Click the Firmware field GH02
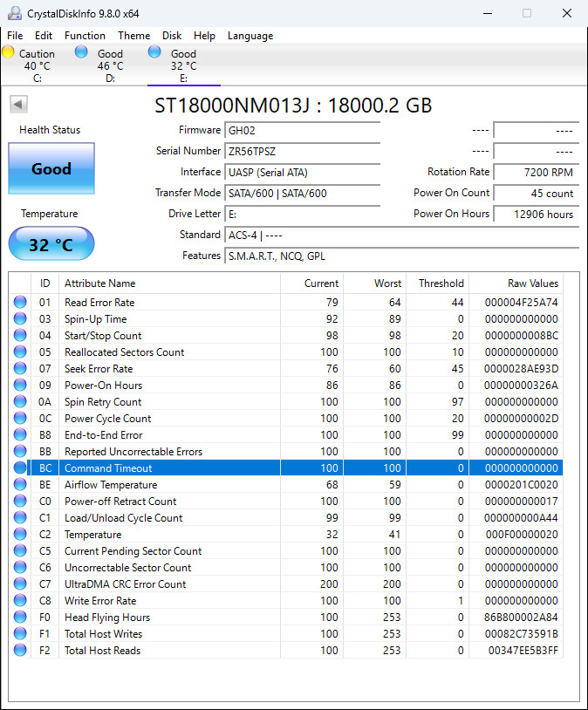Image resolution: width=588 pixels, height=710 pixels. coord(302,131)
